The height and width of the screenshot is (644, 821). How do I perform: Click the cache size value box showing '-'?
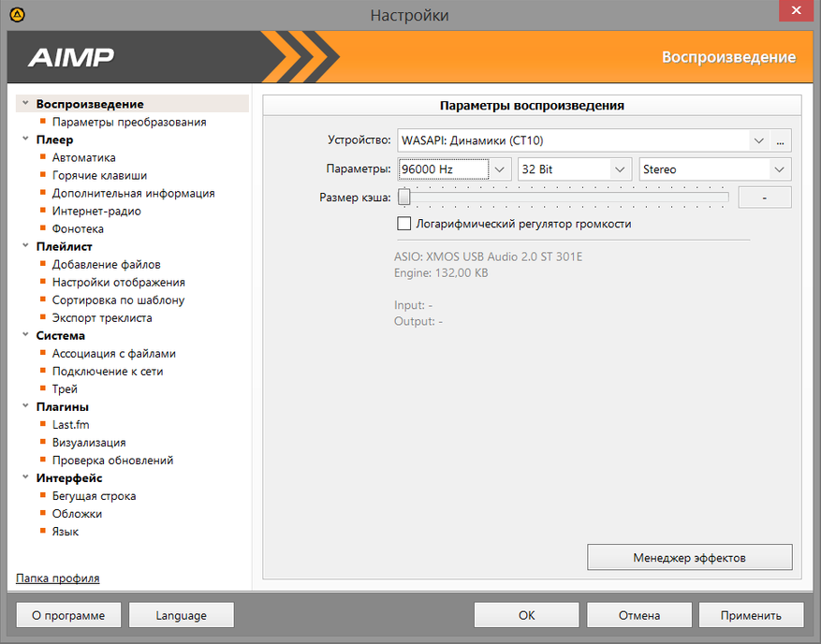765,198
